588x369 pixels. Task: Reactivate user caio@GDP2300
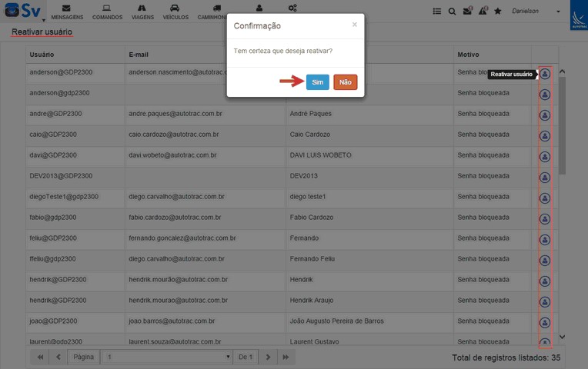(x=545, y=135)
